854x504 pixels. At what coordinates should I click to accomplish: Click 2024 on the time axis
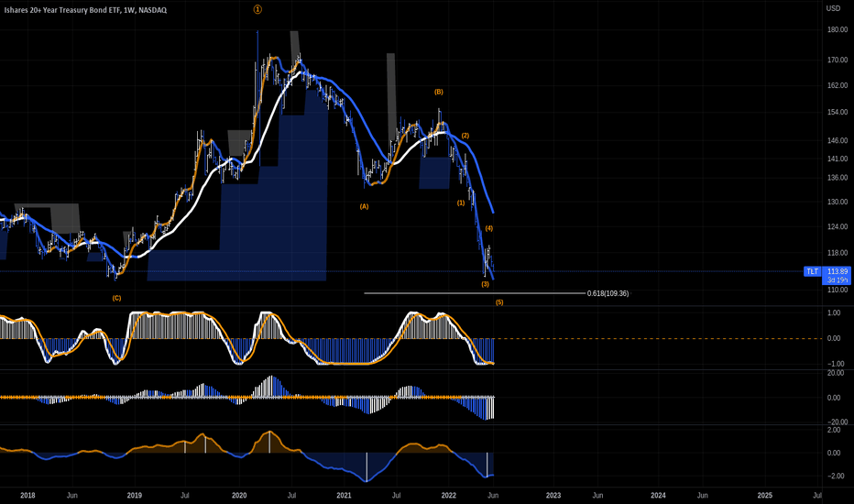click(658, 495)
